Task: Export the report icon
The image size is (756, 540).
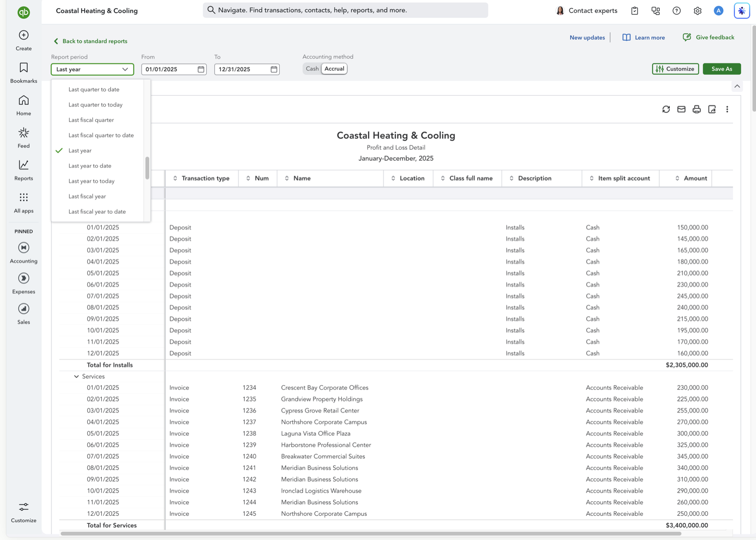Action: tap(712, 109)
